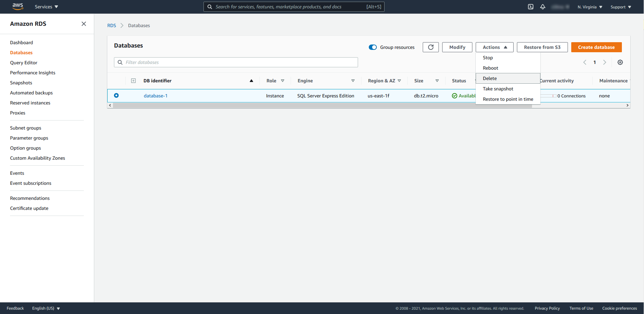Choose Take snapshot menu item

click(x=508, y=89)
